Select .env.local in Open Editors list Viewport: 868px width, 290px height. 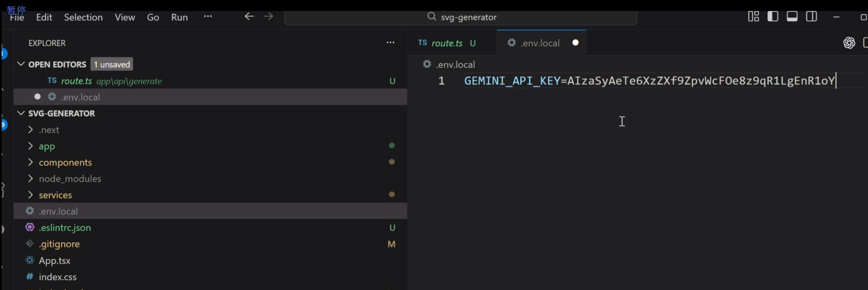(x=210, y=97)
